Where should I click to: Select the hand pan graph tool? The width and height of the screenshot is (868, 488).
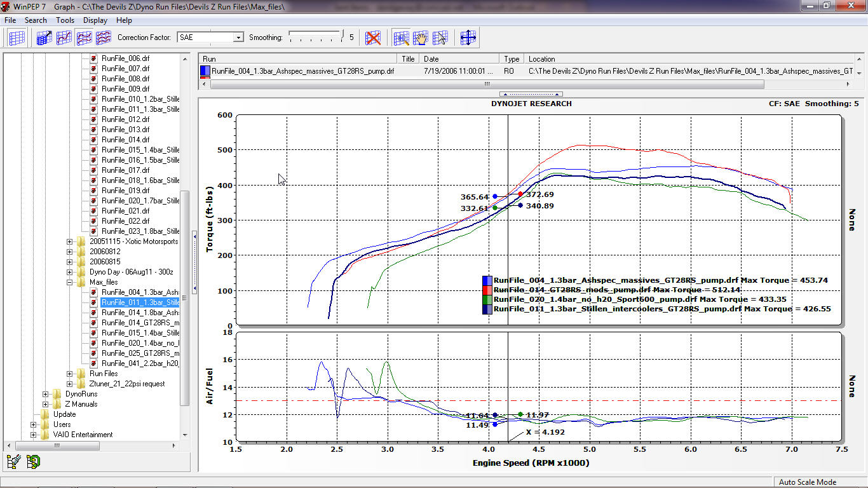click(x=420, y=38)
